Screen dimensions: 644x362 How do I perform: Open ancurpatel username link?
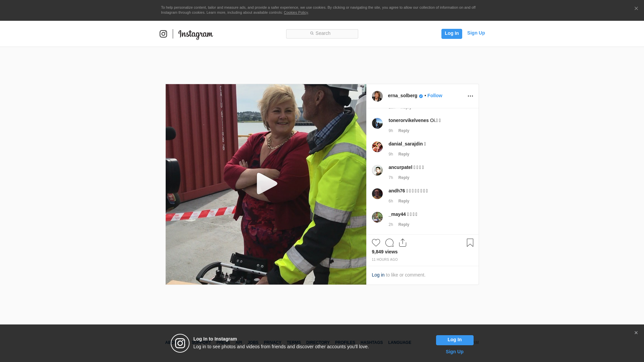pos(400,167)
